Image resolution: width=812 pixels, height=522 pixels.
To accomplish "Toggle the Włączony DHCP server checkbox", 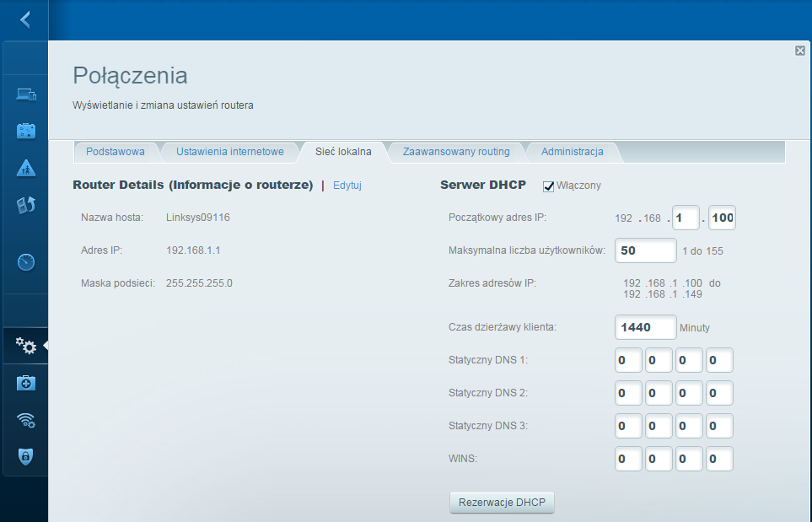I will (548, 186).
